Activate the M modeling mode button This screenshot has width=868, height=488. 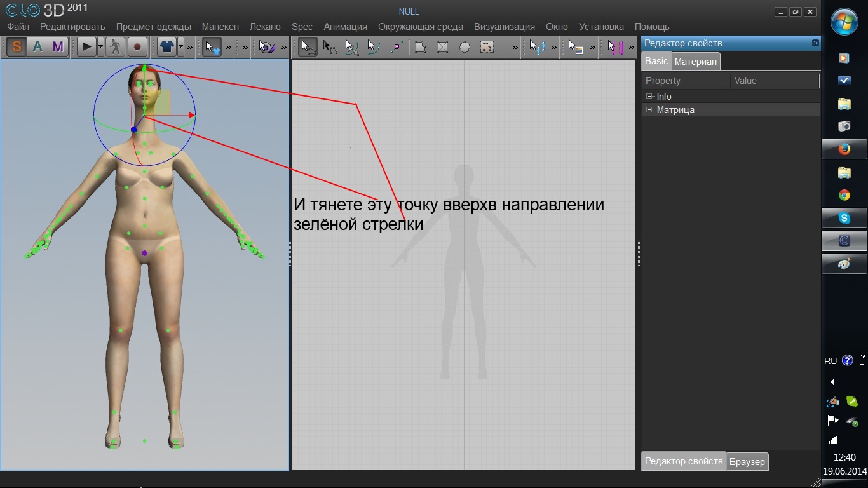pyautogui.click(x=58, y=46)
